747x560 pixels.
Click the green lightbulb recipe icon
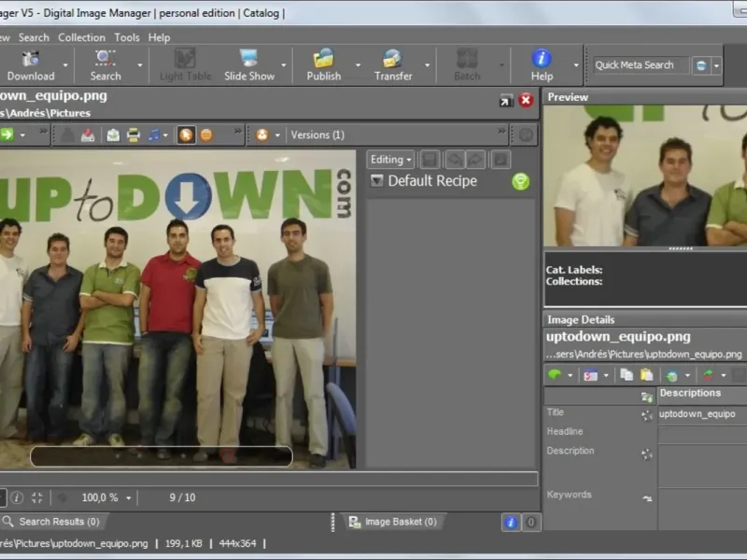click(520, 181)
